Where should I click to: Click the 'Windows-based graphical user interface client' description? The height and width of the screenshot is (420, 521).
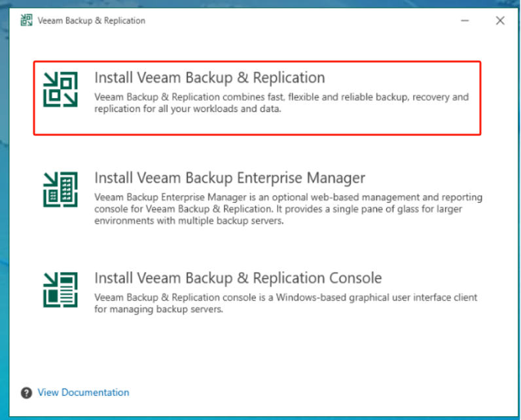tap(286, 303)
